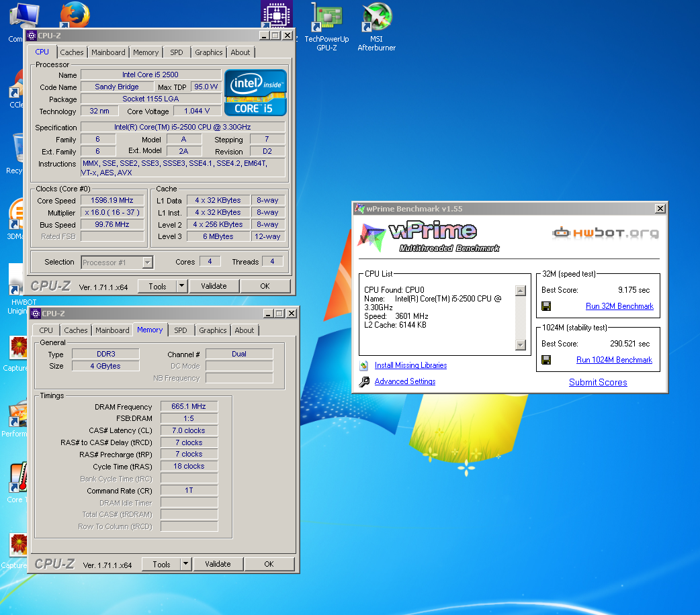Click the top CPU-Z window title icon
Screen dimensions: 700x615
(32, 36)
